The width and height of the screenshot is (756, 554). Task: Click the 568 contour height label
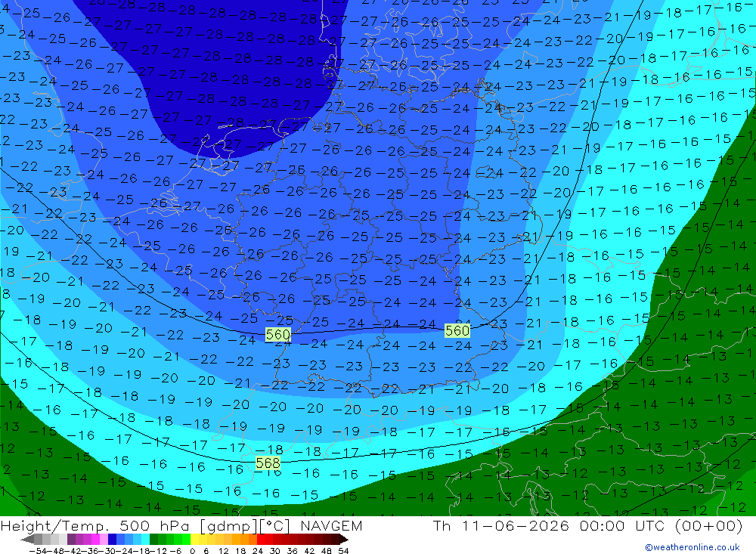268,463
